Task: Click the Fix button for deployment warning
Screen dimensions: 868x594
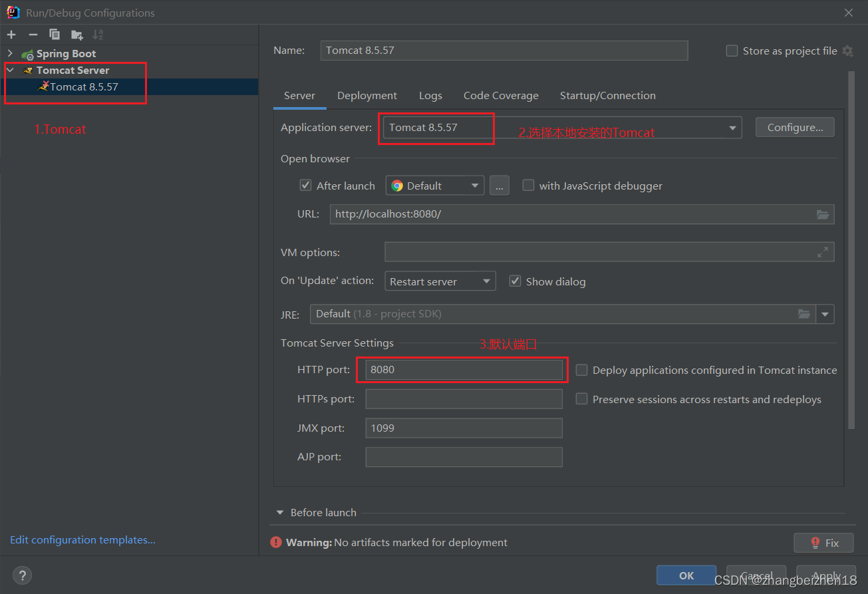Action: (823, 542)
